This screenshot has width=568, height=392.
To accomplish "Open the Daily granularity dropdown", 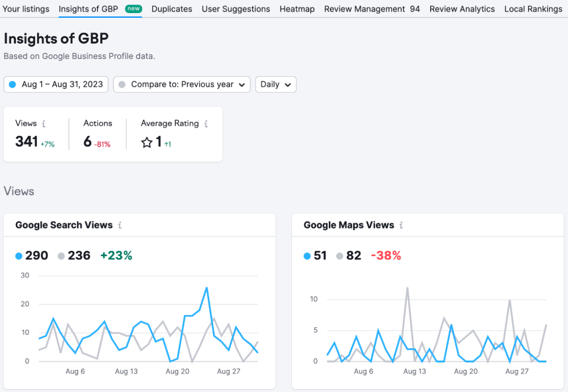I will tap(276, 84).
